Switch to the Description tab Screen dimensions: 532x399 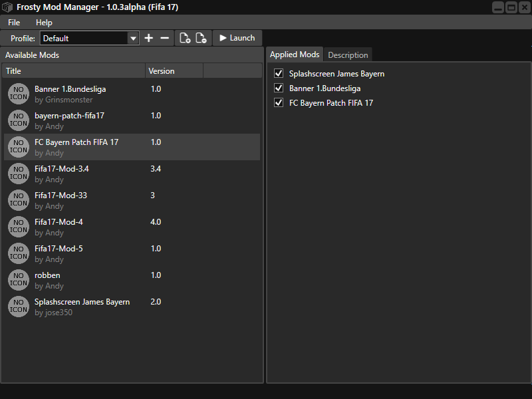tap(348, 55)
